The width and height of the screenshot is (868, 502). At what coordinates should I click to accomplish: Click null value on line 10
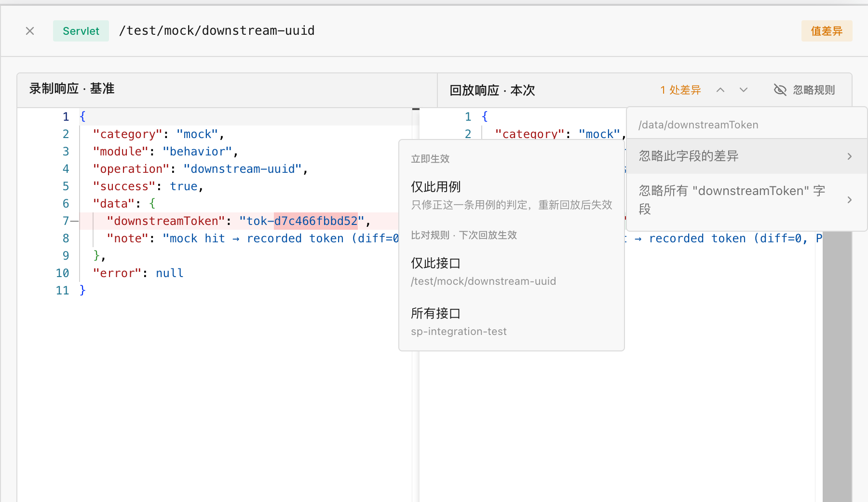(170, 273)
